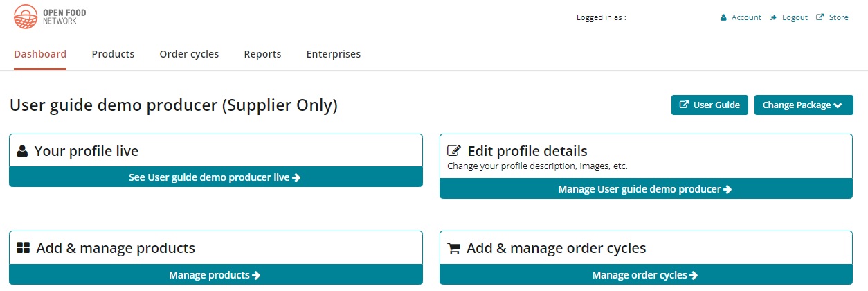The image size is (868, 291).
Task: Open the User Guide button
Action: point(709,105)
